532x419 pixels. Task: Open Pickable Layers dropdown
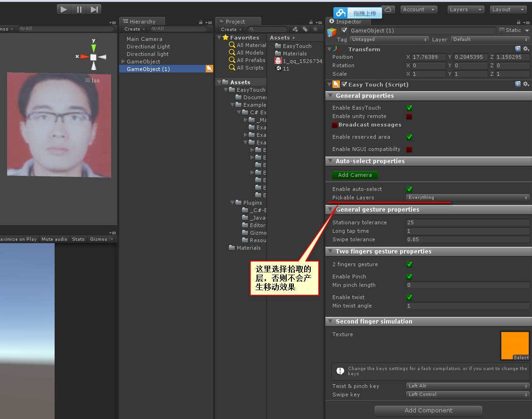tap(468, 198)
